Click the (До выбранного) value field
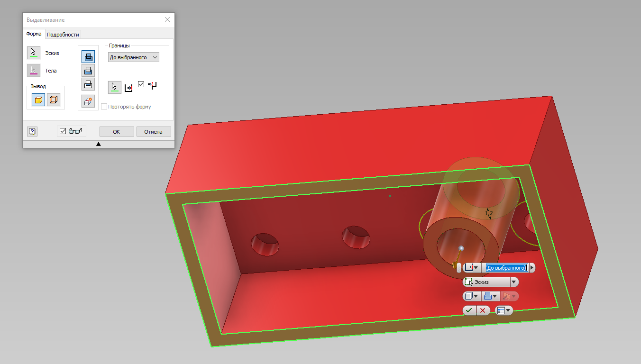 pos(506,268)
